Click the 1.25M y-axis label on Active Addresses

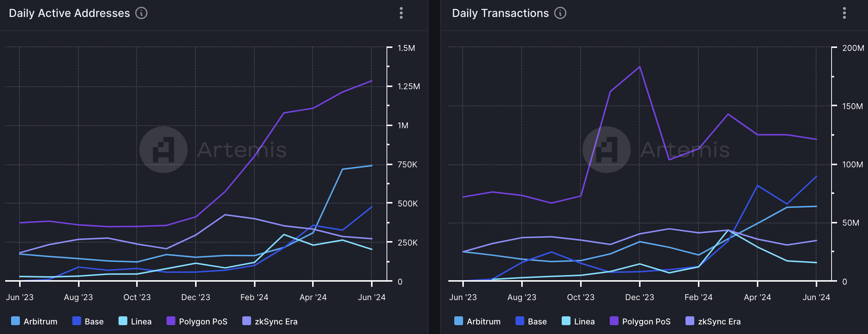click(409, 86)
